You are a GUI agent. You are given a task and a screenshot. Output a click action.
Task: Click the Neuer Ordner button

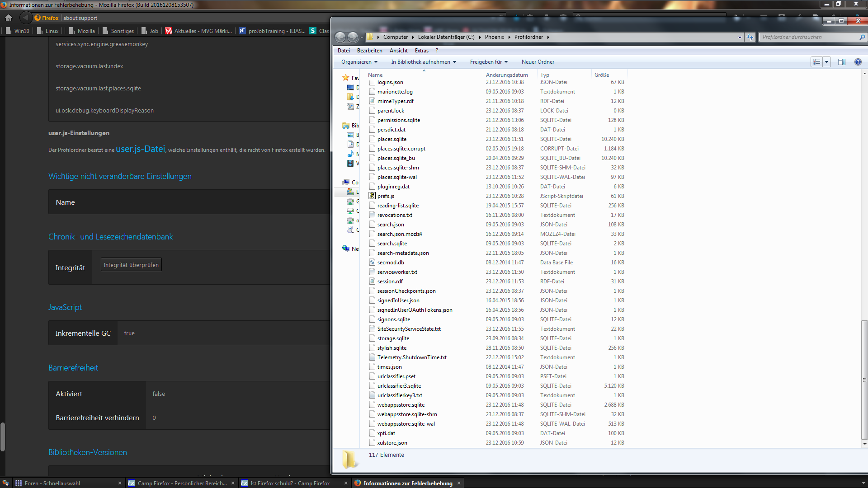(x=538, y=62)
